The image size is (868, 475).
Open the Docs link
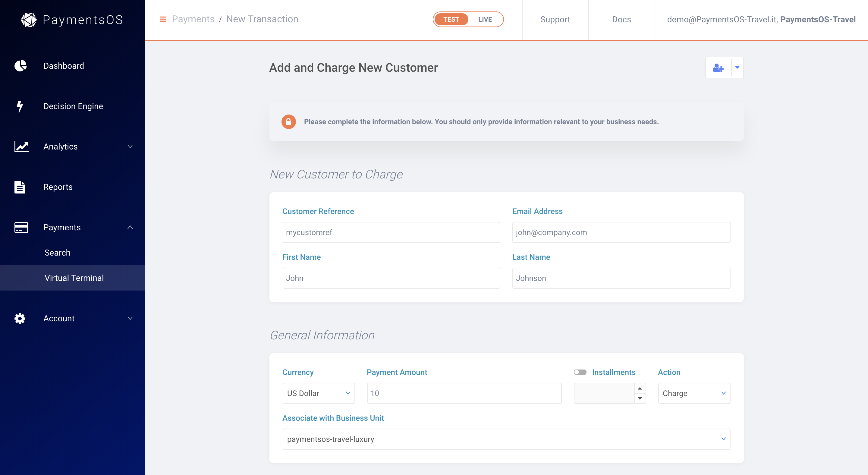pos(621,20)
